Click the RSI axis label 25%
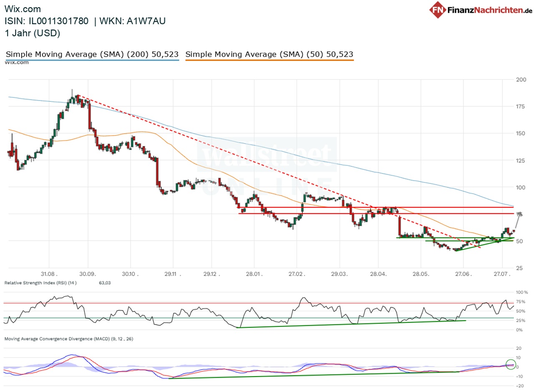This screenshot has height=392, width=534. tap(521, 320)
